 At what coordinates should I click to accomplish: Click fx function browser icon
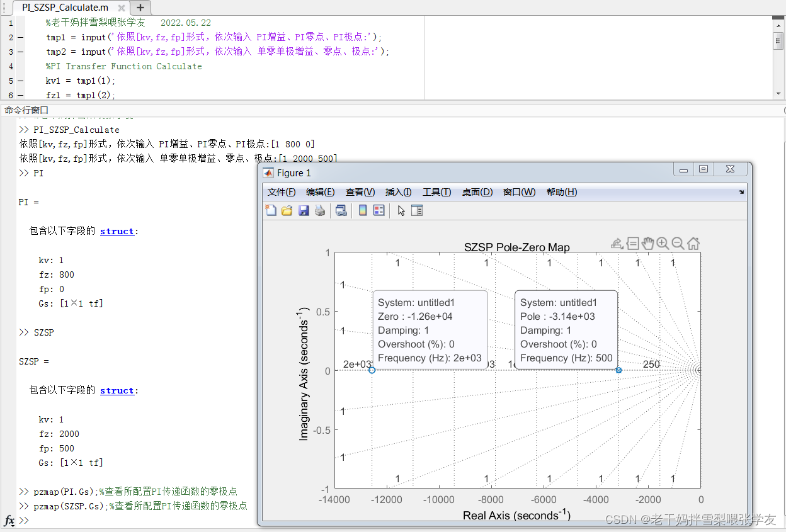[x=9, y=521]
